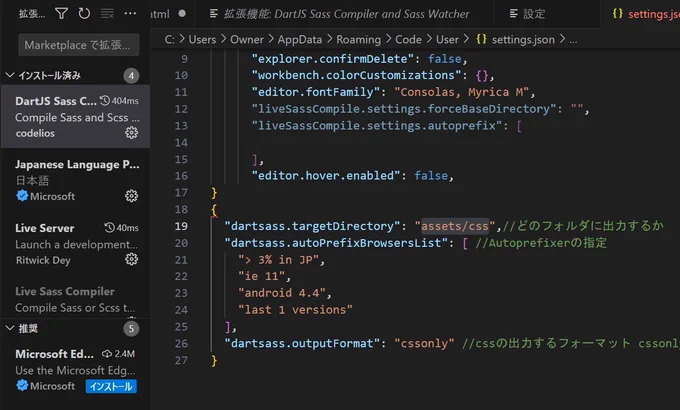Select Live Sass Compiler extension

tap(75, 299)
